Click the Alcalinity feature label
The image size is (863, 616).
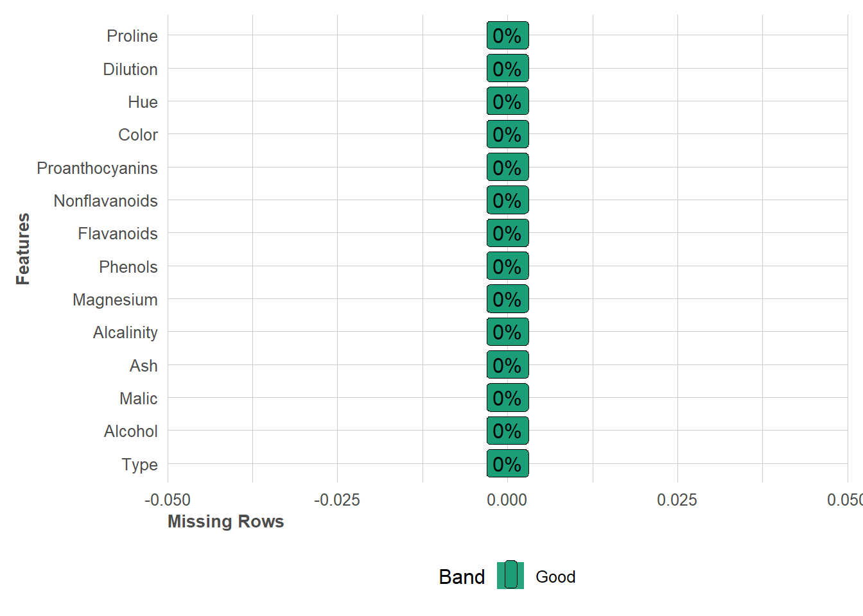click(125, 332)
